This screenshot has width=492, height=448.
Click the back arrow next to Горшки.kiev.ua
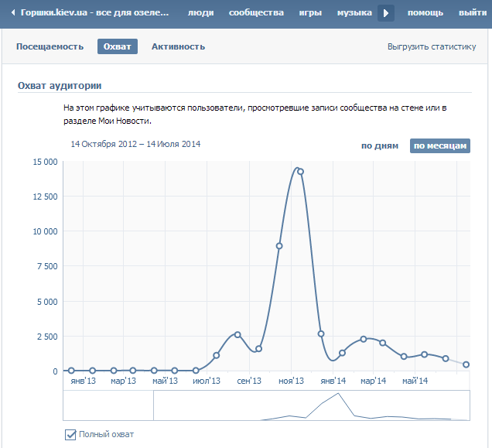coord(13,13)
